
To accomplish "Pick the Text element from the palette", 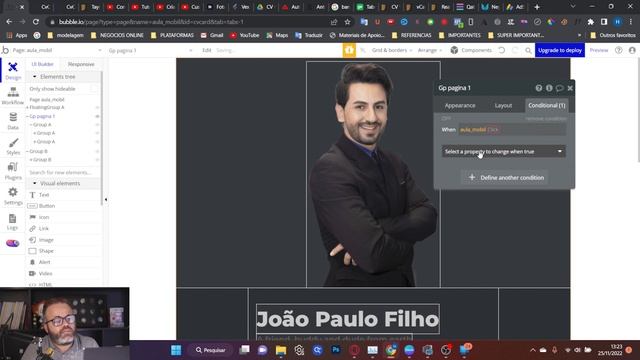I will [63, 195].
